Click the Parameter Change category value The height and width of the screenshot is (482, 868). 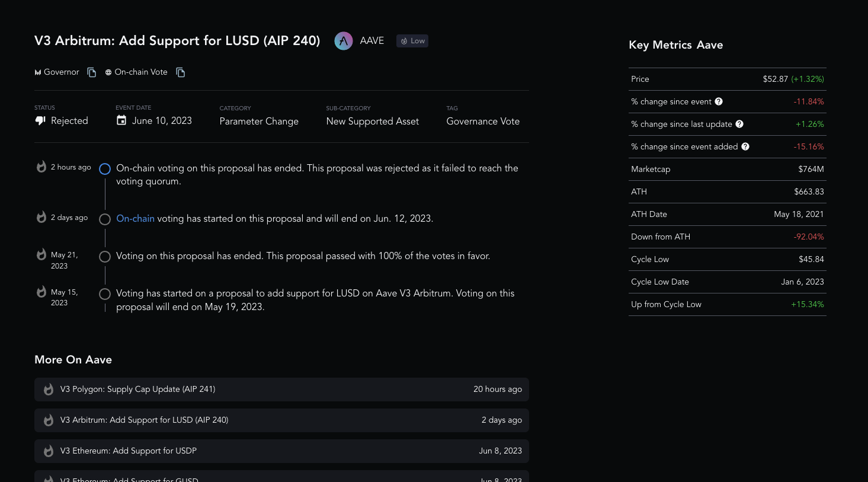pos(259,121)
